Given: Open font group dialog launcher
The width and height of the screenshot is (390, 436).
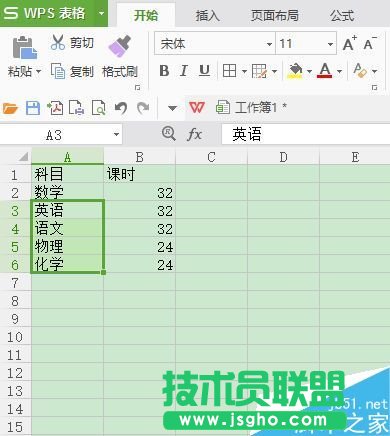Looking at the screenshot, I should coord(375,88).
